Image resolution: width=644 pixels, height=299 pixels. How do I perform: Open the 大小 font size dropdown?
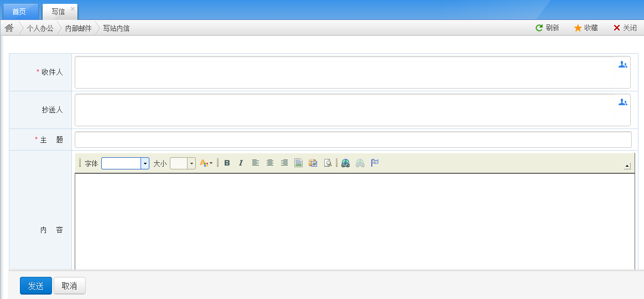coord(191,163)
